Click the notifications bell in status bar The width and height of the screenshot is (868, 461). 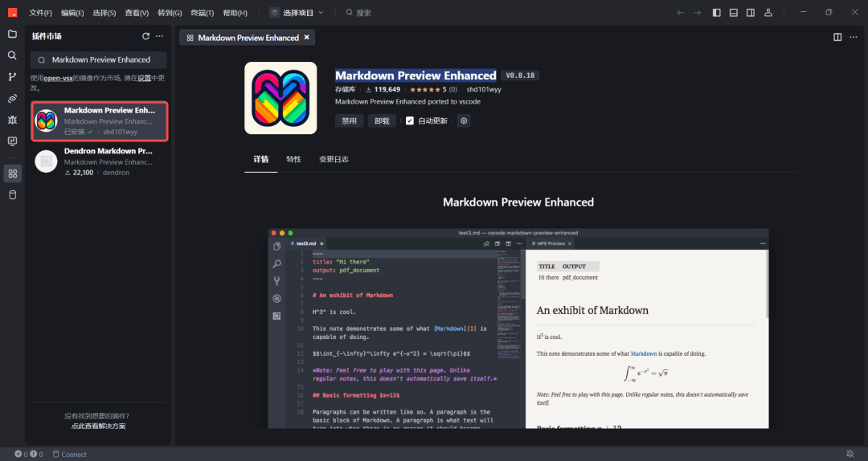[850, 454]
